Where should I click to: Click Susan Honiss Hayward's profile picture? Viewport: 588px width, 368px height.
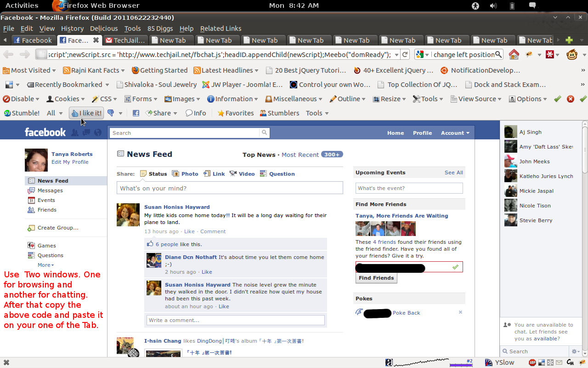(x=128, y=215)
